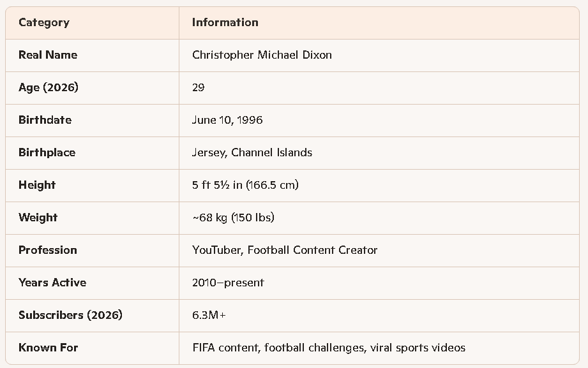Click the name Christopher Michael Dixon
Image resolution: width=588 pixels, height=368 pixels.
tap(262, 55)
